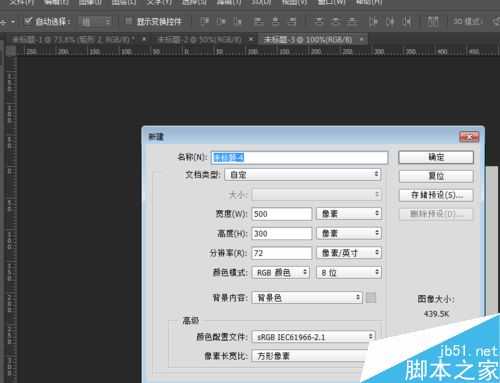The width and height of the screenshot is (500, 383).
Task: Open the 高度 unit dropdown
Action: (x=349, y=233)
